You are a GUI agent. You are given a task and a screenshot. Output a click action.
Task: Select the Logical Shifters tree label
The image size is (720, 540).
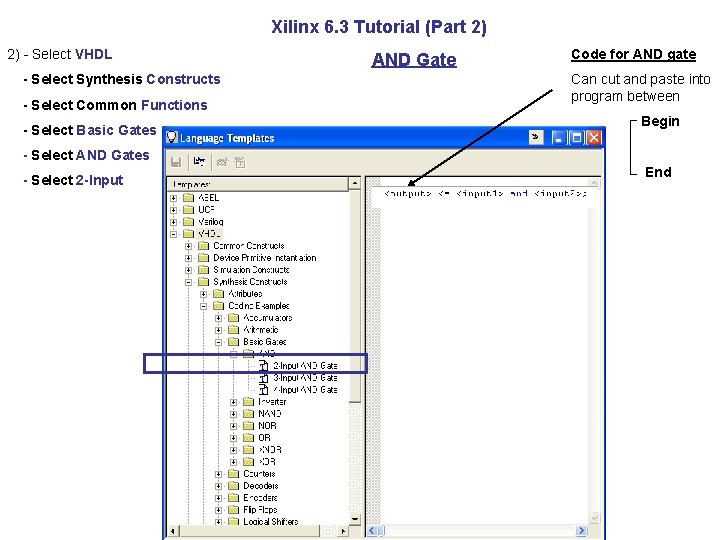[271, 522]
